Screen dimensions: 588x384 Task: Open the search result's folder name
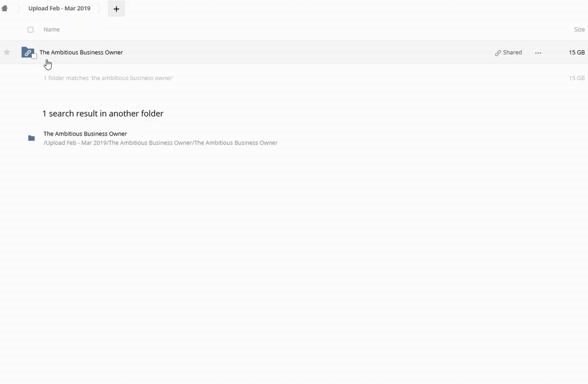pyautogui.click(x=85, y=134)
